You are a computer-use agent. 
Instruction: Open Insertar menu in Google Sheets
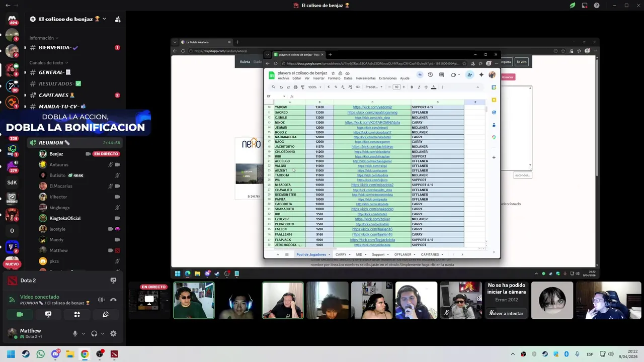319,78
